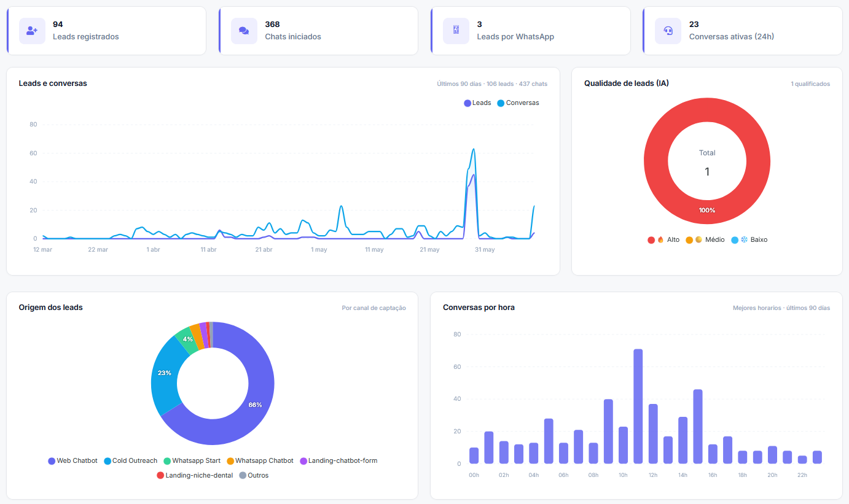
Task: Click the tallest bar at 11h
Action: (x=638, y=406)
